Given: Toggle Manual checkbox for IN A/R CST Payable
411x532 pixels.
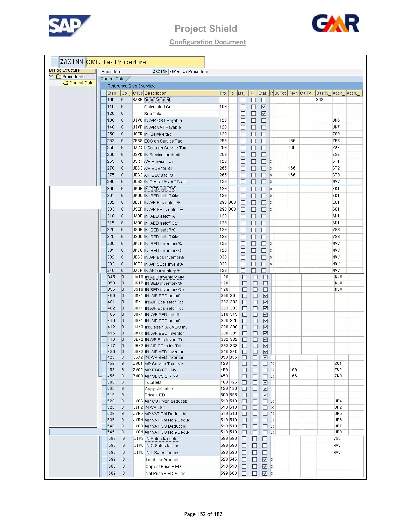Looking at the screenshot, I should tap(243, 120).
